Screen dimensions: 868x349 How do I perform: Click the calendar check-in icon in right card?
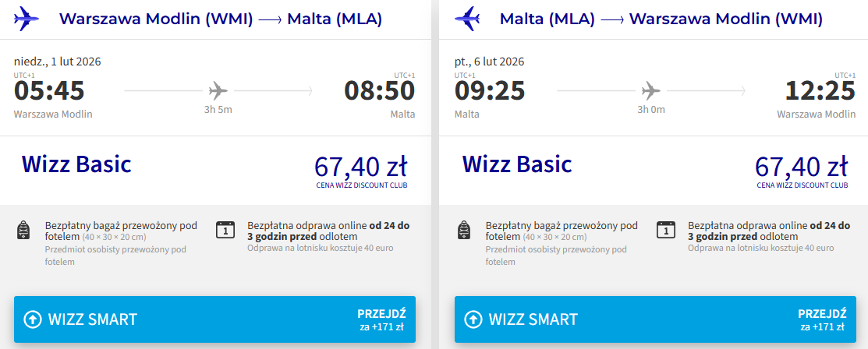click(665, 229)
